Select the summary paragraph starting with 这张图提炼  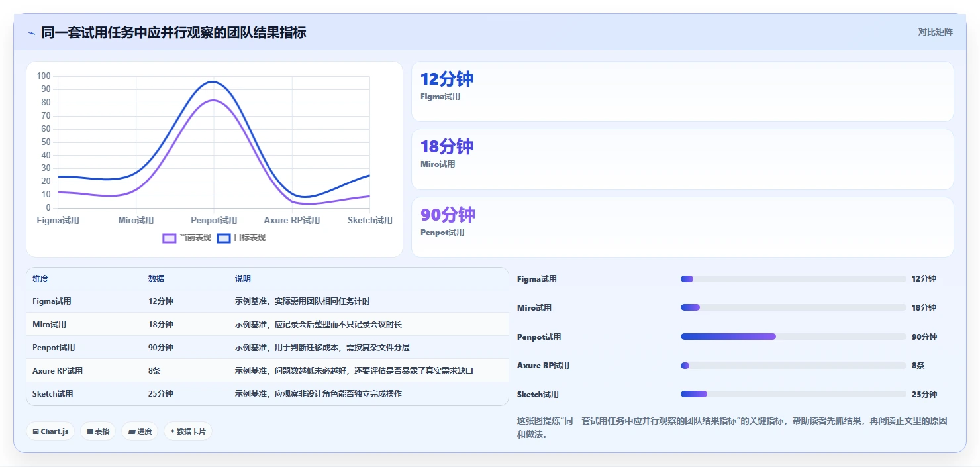click(x=732, y=428)
